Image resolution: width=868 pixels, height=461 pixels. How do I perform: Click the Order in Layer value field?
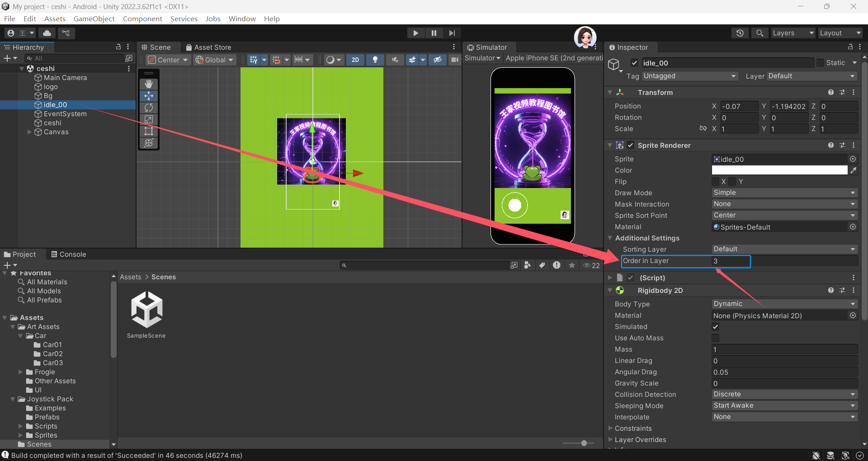[784, 261]
